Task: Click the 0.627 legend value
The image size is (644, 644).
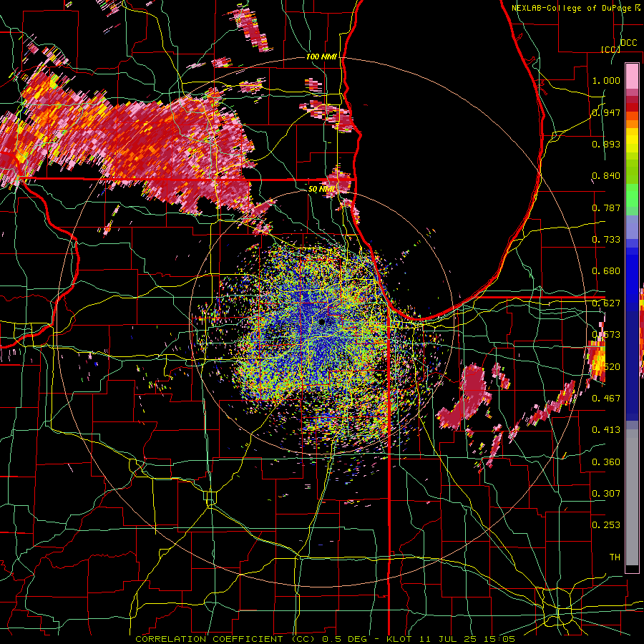Action: (x=606, y=303)
